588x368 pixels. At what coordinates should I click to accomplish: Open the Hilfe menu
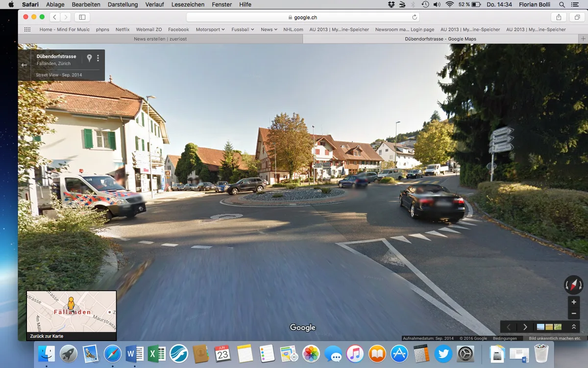(x=245, y=4)
